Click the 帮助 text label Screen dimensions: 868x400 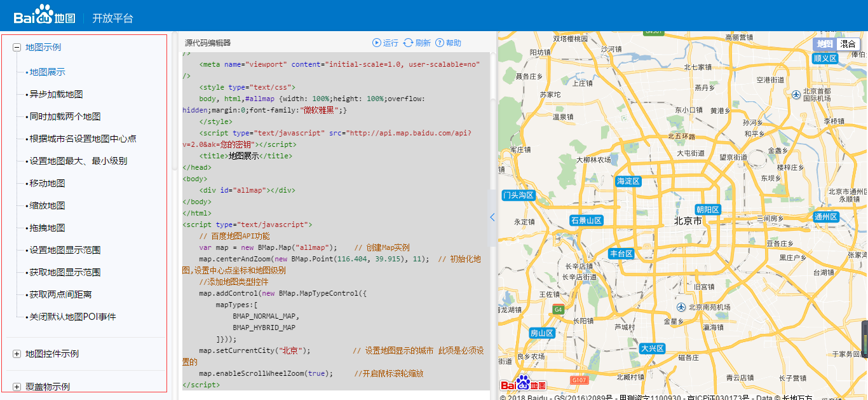click(x=454, y=43)
